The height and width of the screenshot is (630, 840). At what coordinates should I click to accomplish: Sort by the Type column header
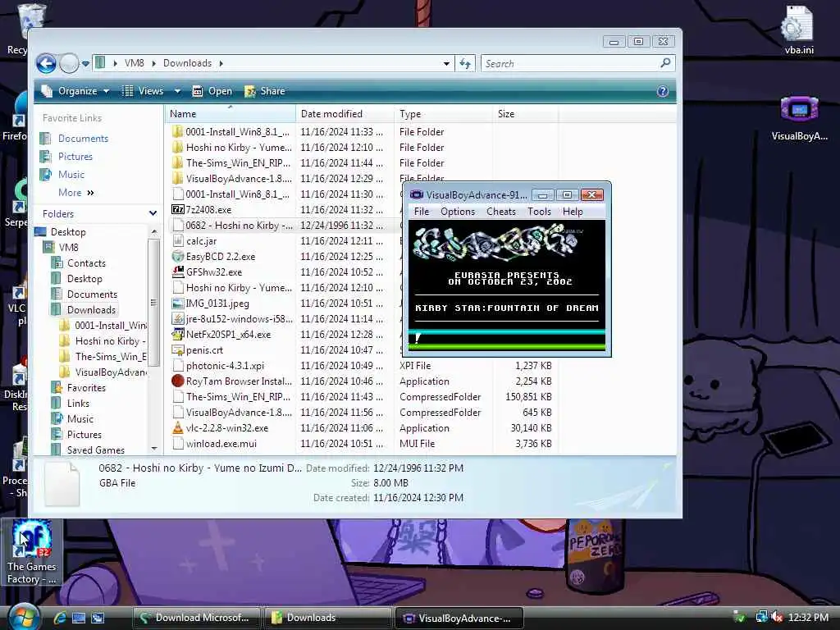point(443,113)
